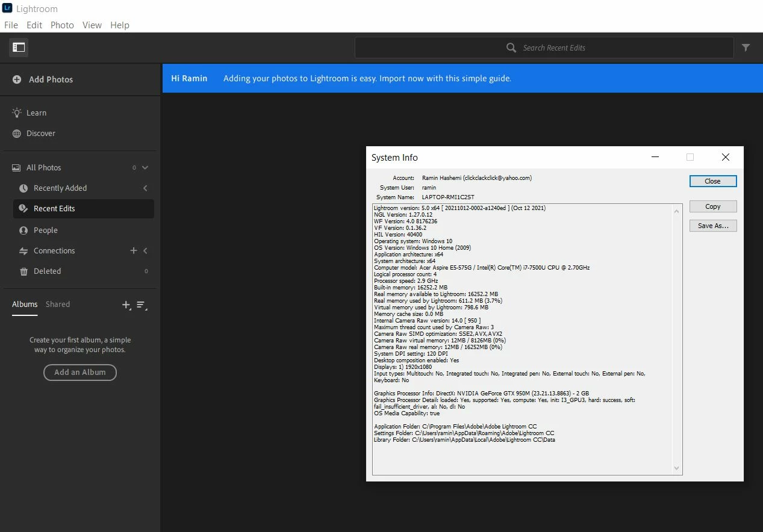
Task: Click the System Name value LAPTOP-RMI1C2ST
Action: pos(448,197)
